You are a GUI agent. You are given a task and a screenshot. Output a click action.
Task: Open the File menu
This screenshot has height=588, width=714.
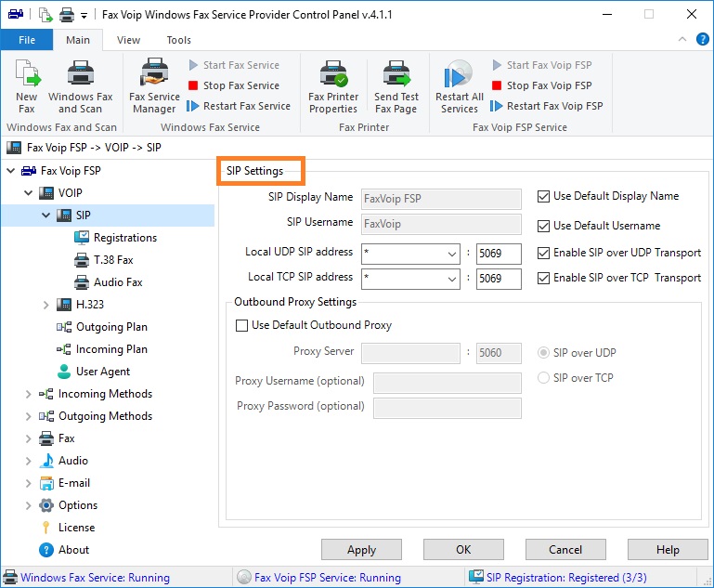pyautogui.click(x=27, y=40)
